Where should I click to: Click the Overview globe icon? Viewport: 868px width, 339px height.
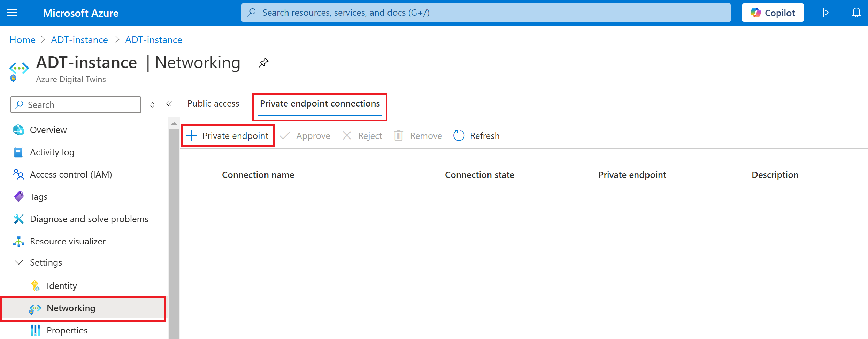click(18, 130)
